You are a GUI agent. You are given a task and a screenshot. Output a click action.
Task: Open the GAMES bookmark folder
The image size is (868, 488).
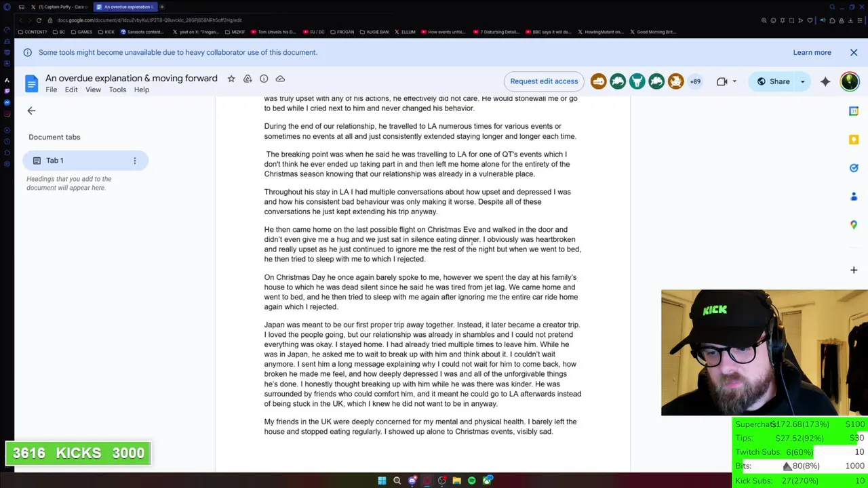pos(81,32)
